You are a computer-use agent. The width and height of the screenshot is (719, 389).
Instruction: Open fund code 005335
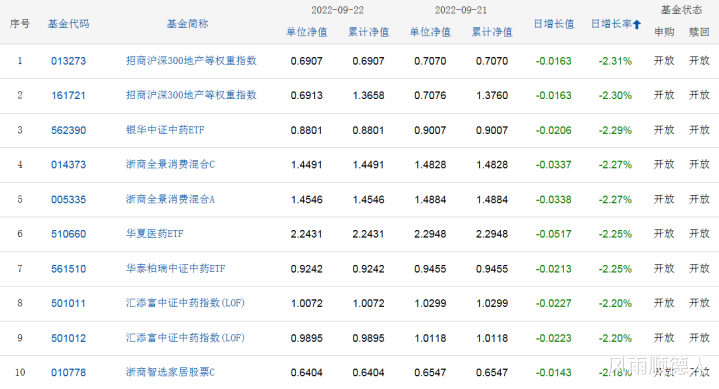[x=68, y=200]
